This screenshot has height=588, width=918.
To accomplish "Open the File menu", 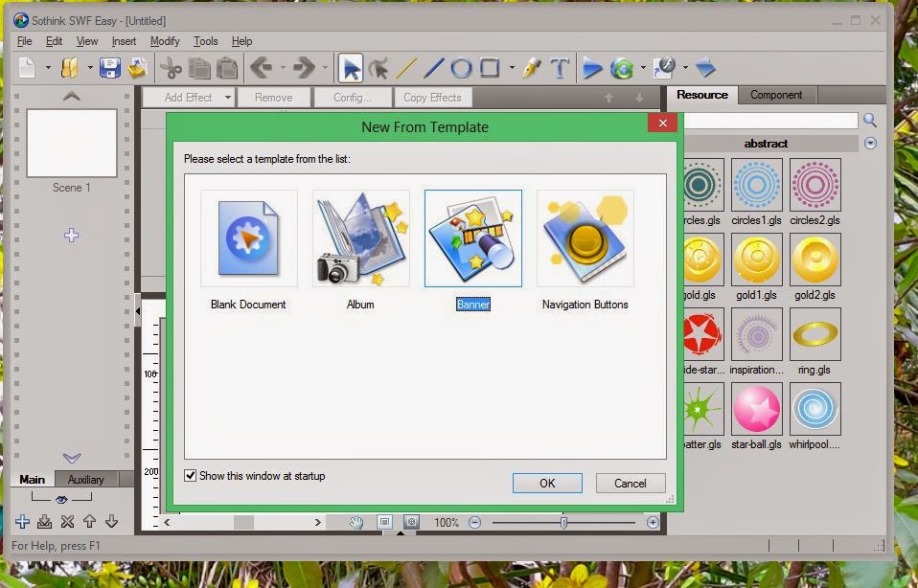I will [x=25, y=41].
